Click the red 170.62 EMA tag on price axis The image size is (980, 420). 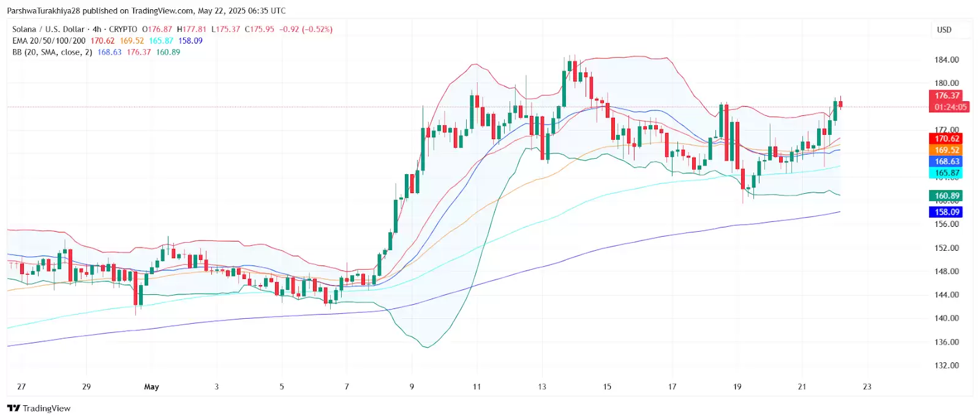(946, 139)
